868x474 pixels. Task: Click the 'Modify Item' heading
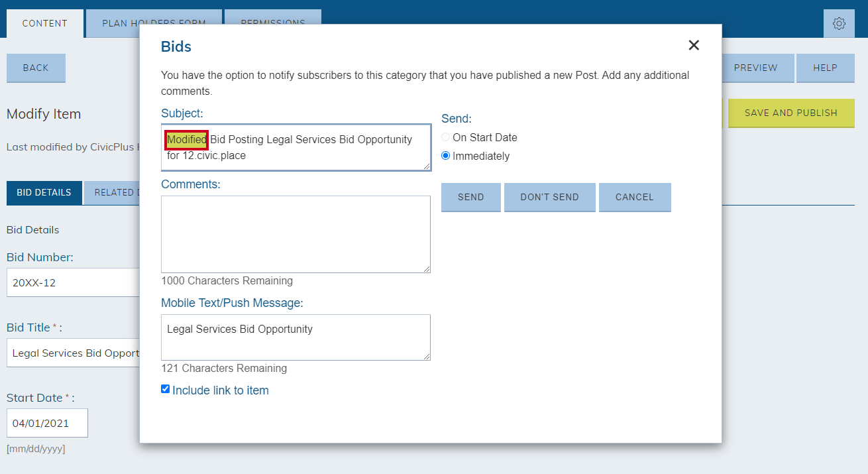point(44,114)
